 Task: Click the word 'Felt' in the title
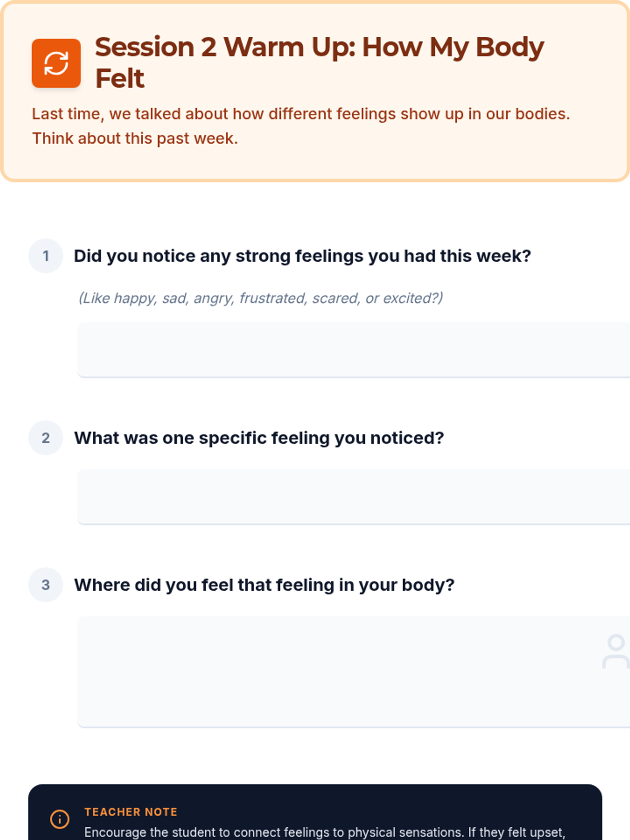tap(120, 79)
